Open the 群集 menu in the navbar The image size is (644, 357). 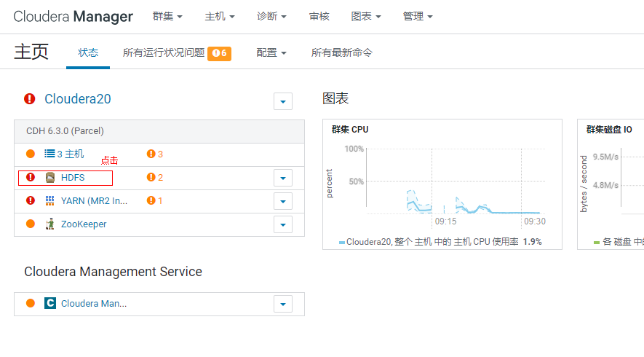point(167,16)
